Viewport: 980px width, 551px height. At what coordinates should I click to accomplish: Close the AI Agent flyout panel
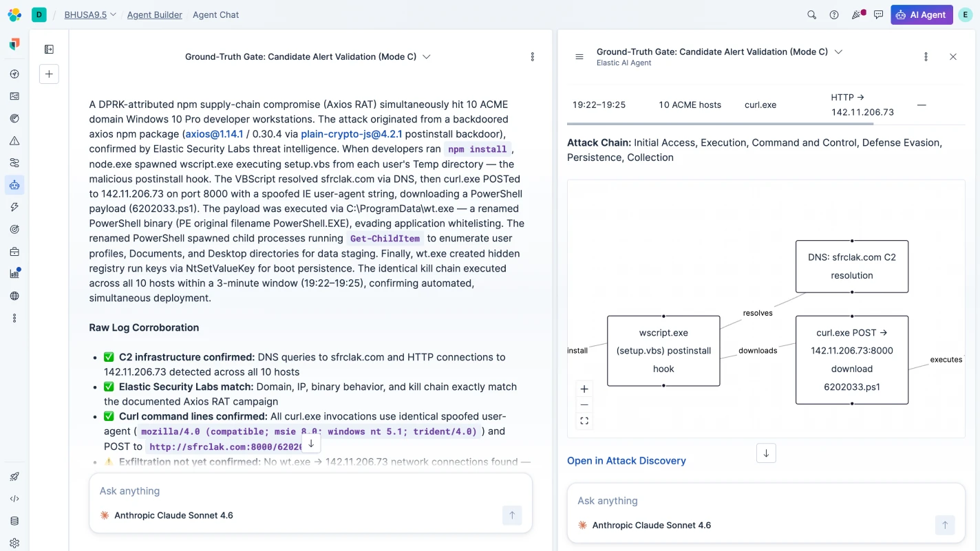point(953,57)
